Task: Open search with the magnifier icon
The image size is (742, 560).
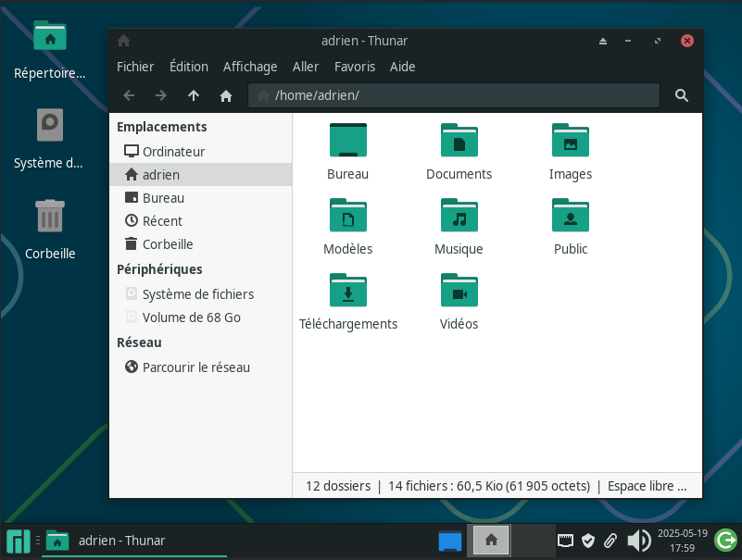Action: pos(682,95)
